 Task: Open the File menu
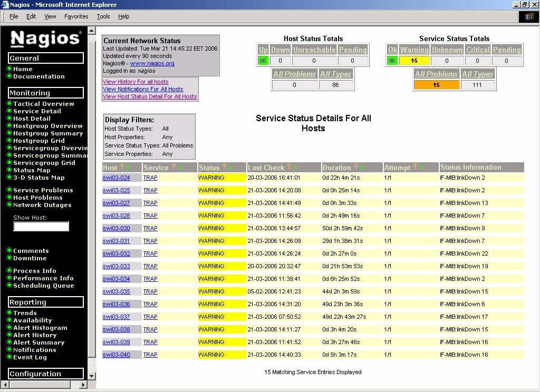click(14, 16)
